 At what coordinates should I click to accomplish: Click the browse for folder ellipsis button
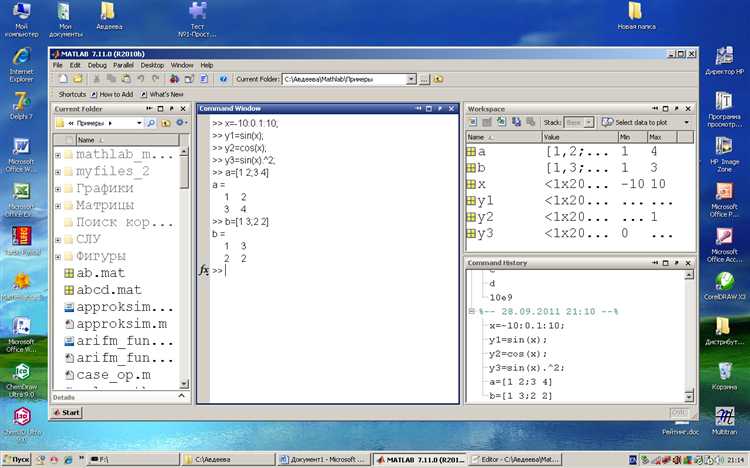point(425,79)
